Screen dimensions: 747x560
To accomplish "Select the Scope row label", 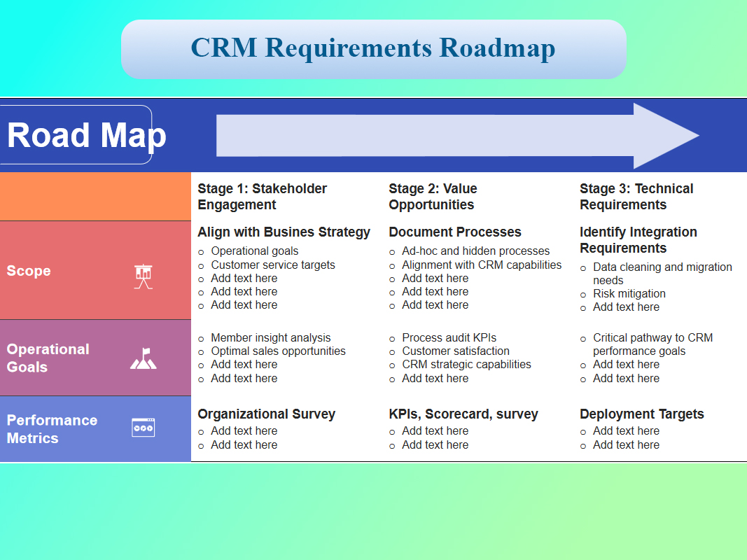I will tap(29, 270).
